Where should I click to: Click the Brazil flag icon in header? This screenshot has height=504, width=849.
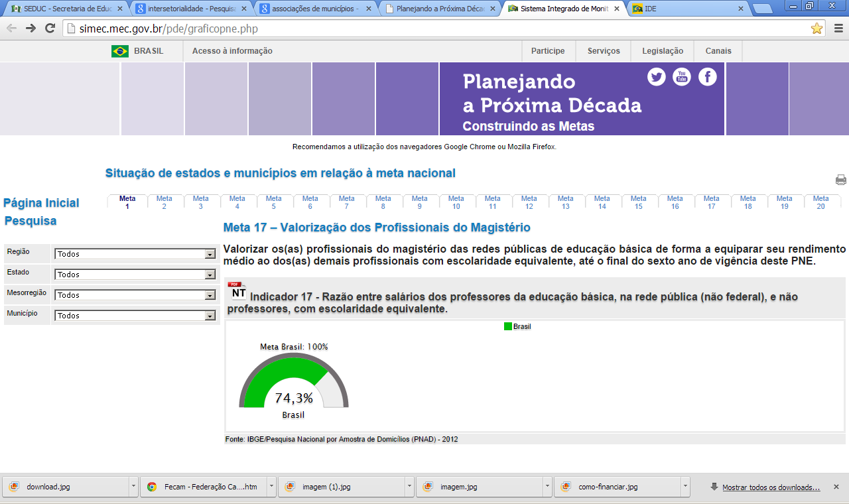tap(120, 51)
